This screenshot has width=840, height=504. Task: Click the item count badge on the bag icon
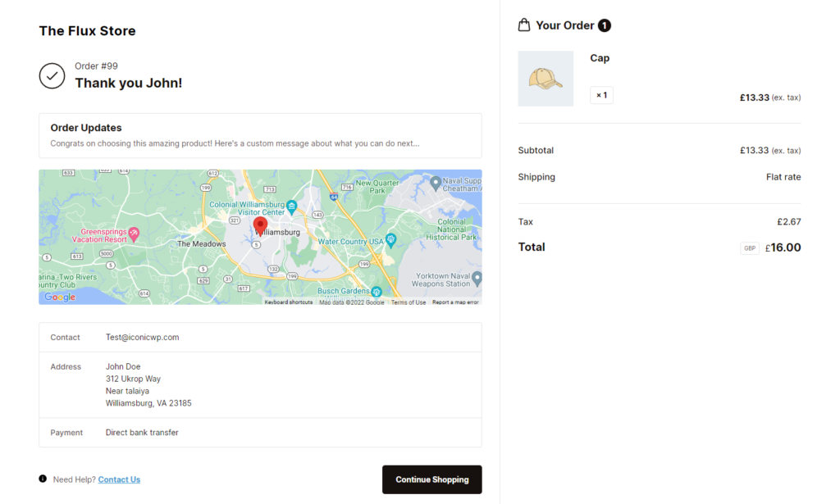(605, 25)
